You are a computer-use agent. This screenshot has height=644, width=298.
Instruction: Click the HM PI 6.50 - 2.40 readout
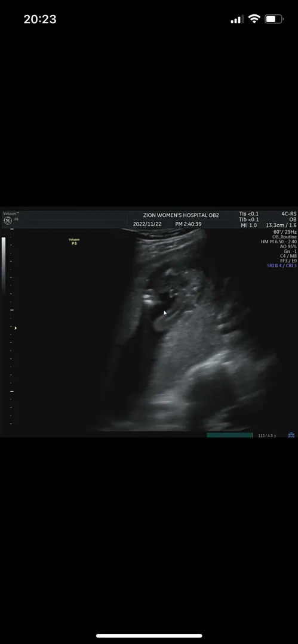pos(279,242)
